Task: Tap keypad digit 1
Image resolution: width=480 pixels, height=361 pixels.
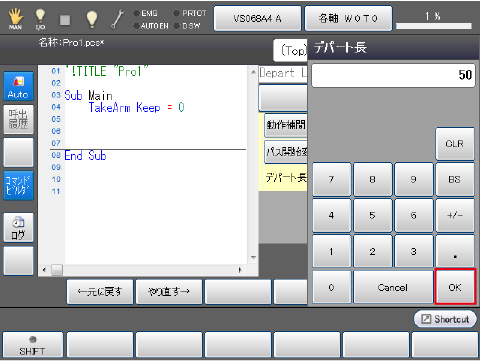Action: click(332, 251)
